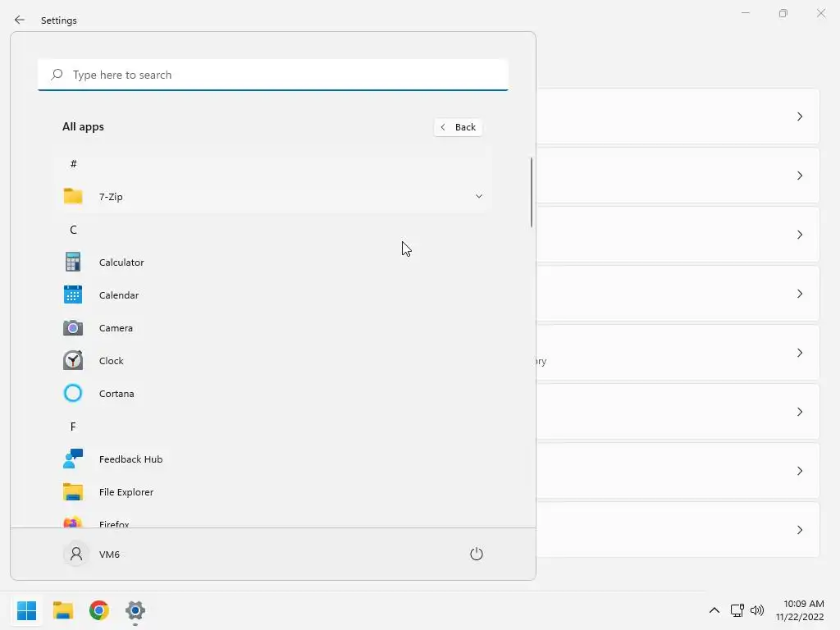Select the 'File Explorer' text entry
Image resolution: width=840 pixels, height=630 pixels.
tap(126, 491)
